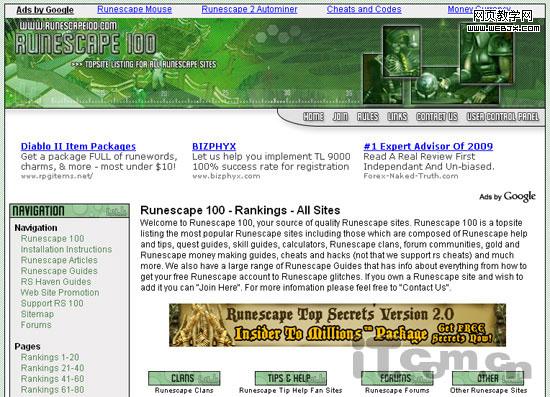Viewport: 550px width, 397px height.
Task: Go to Rankings 1-20 page
Action: click(50, 357)
